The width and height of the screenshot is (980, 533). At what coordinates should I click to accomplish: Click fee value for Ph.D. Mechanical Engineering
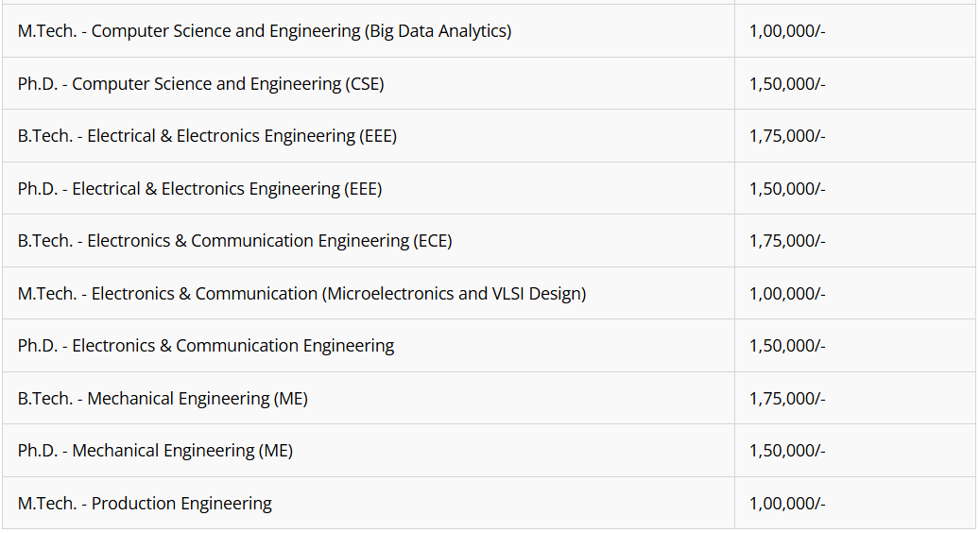[787, 451]
